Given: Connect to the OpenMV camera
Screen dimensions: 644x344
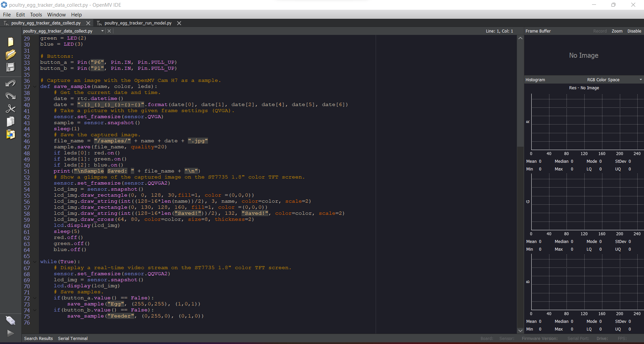Looking at the screenshot, I should 10,321.
